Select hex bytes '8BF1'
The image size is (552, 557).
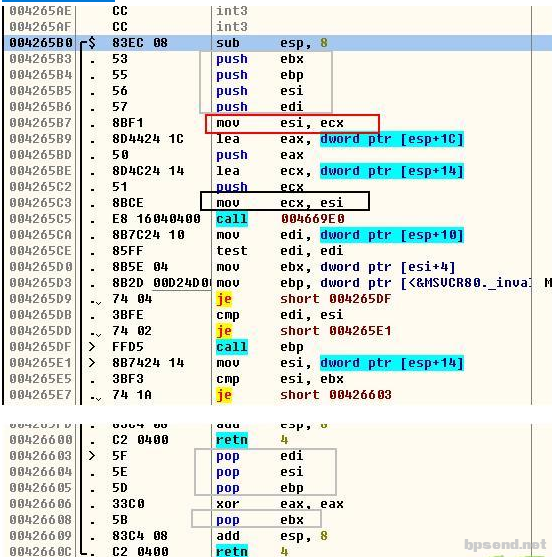(128, 123)
